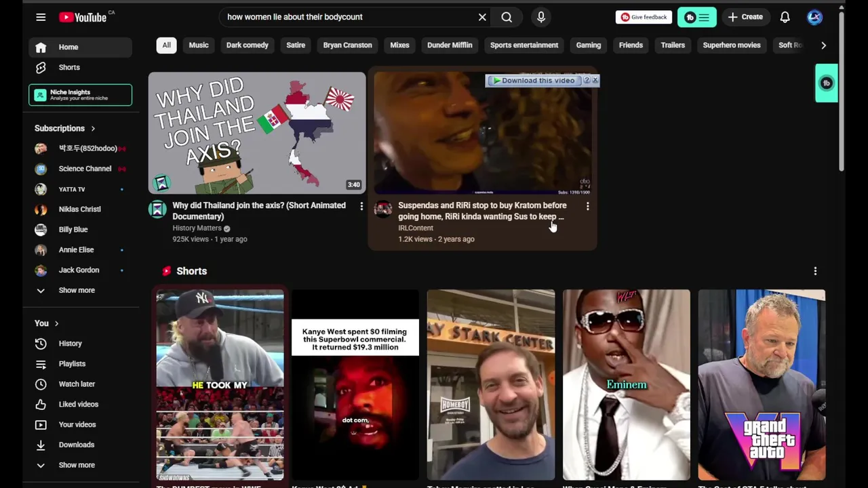Viewport: 868px width, 488px height.
Task: Select the Trailers chip
Action: (x=673, y=45)
